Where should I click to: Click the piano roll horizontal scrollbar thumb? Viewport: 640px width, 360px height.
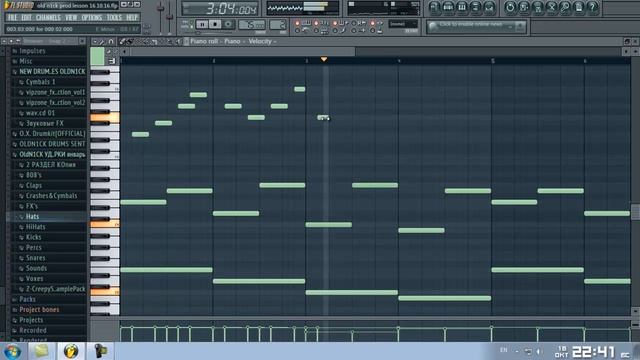[x=242, y=51]
